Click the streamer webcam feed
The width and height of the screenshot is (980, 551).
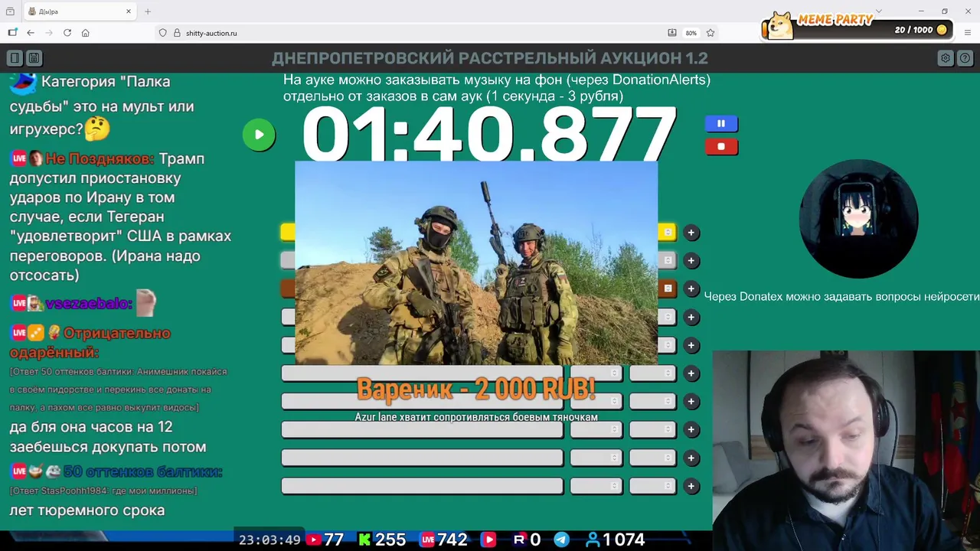tap(846, 451)
